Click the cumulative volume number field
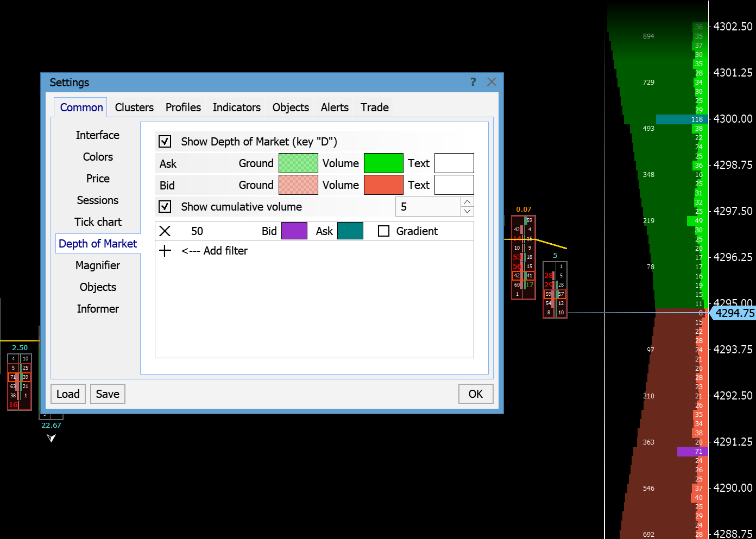The width and height of the screenshot is (756, 539). [x=428, y=207]
